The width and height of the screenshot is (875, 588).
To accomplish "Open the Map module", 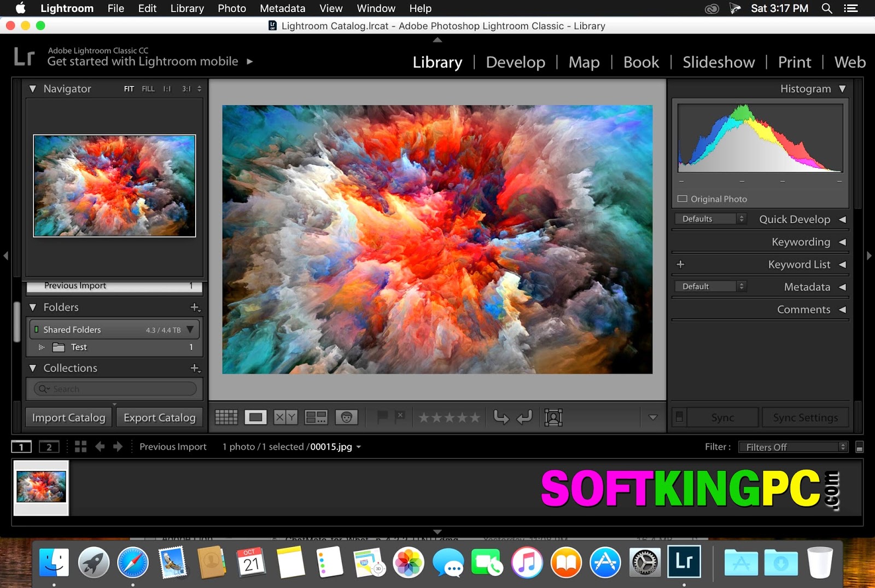I will coord(584,62).
